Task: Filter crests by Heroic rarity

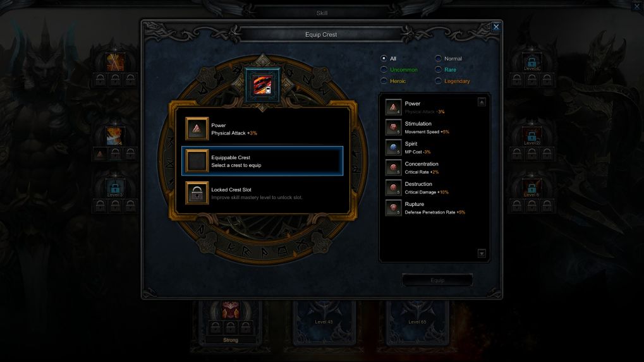Action: point(384,81)
